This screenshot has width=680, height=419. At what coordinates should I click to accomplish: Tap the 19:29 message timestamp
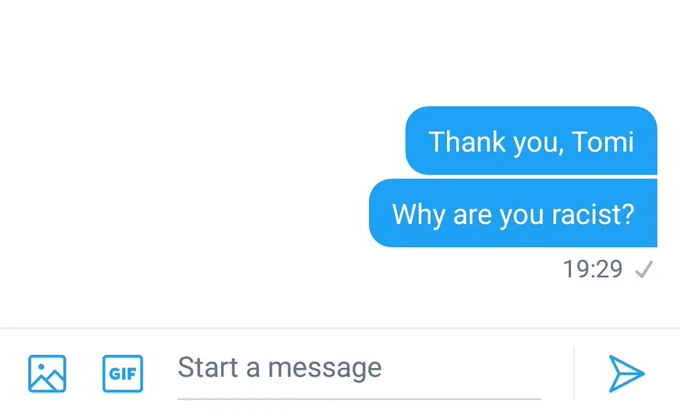592,269
